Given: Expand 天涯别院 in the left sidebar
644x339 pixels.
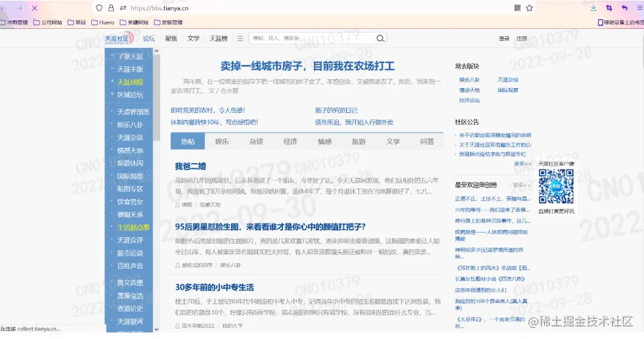Looking at the screenshot, I should click(130, 82).
